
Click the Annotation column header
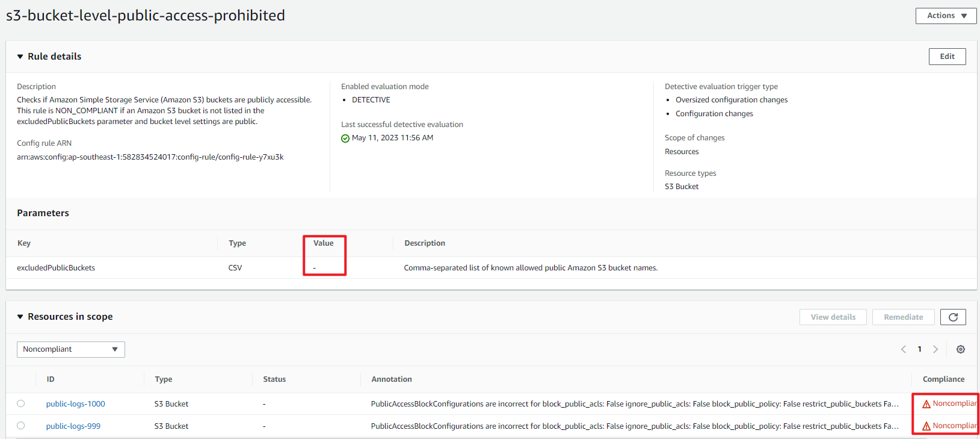tap(392, 379)
